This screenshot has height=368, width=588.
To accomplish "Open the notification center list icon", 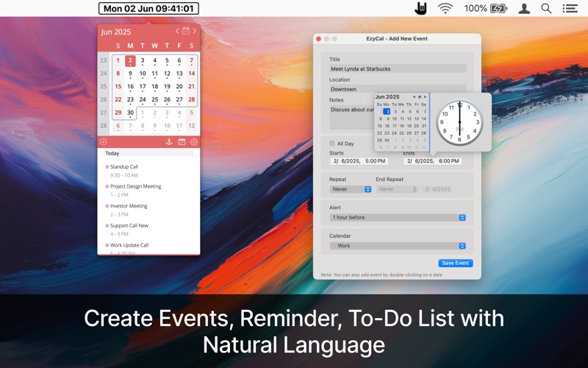I will coord(570,8).
